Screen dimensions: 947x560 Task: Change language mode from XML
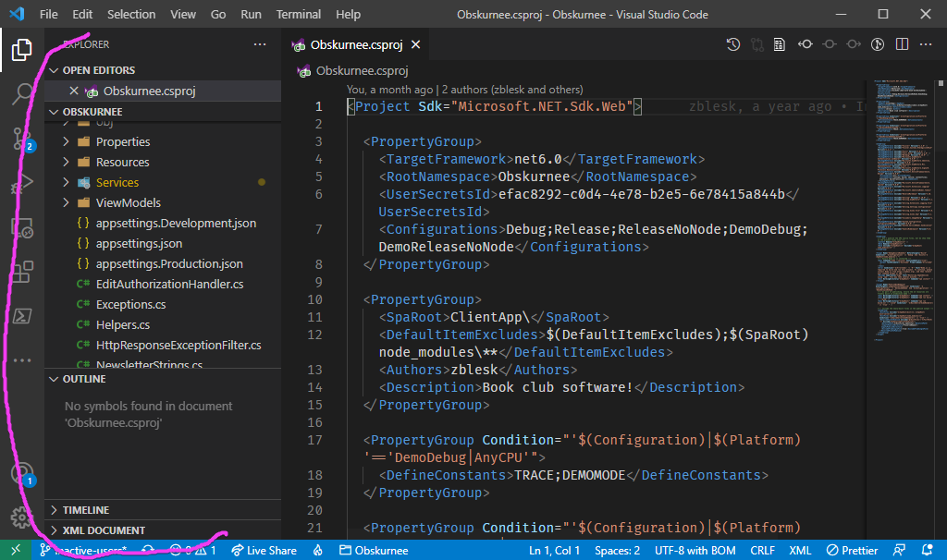(800, 551)
